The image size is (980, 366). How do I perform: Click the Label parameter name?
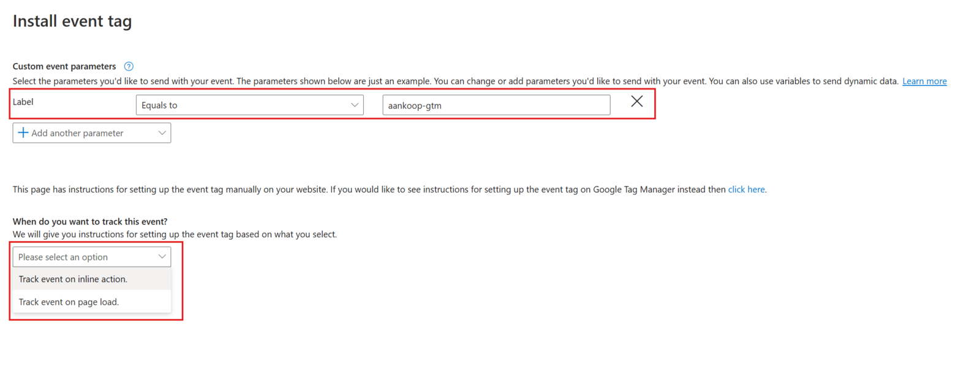pyautogui.click(x=23, y=102)
